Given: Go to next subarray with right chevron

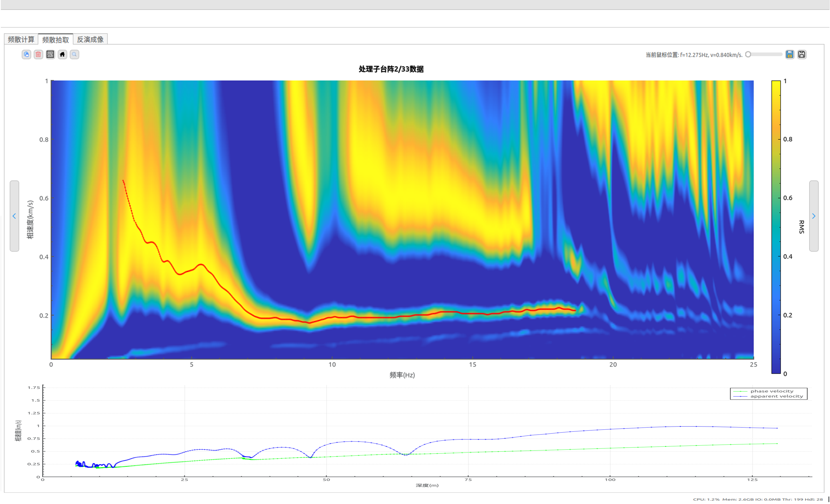Looking at the screenshot, I should (814, 216).
